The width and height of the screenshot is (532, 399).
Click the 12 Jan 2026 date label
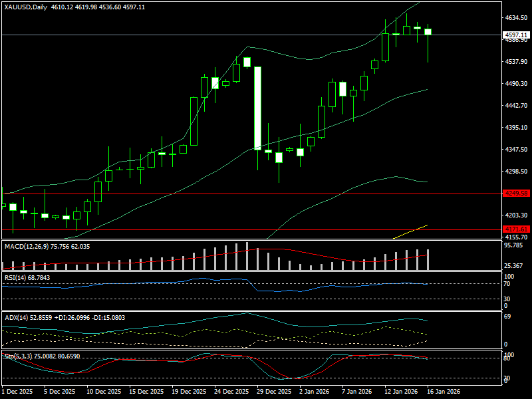(399, 392)
